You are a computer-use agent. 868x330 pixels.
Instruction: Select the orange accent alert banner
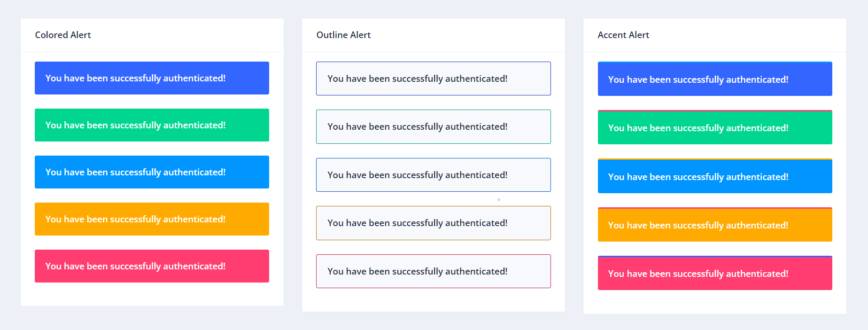click(715, 224)
